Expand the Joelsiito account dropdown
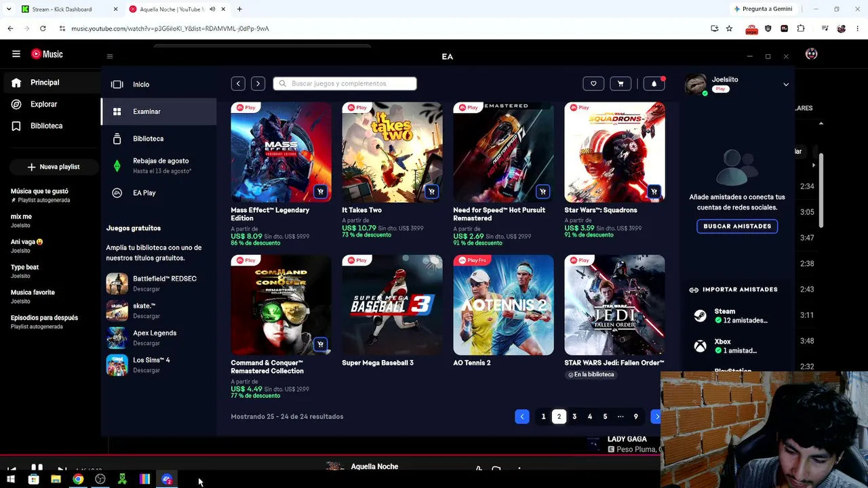868x488 pixels. (786, 85)
